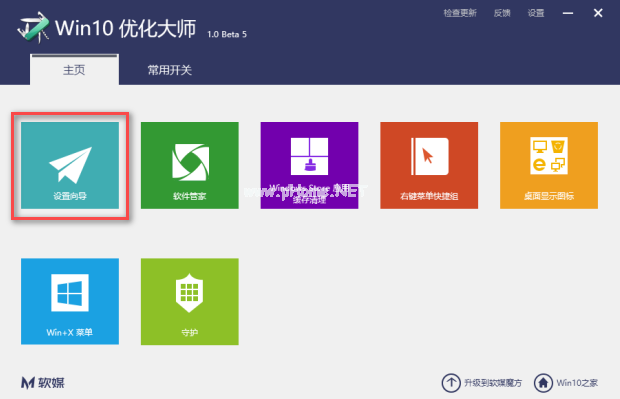Open the 反馈 feedback link
620x399 pixels.
click(502, 13)
